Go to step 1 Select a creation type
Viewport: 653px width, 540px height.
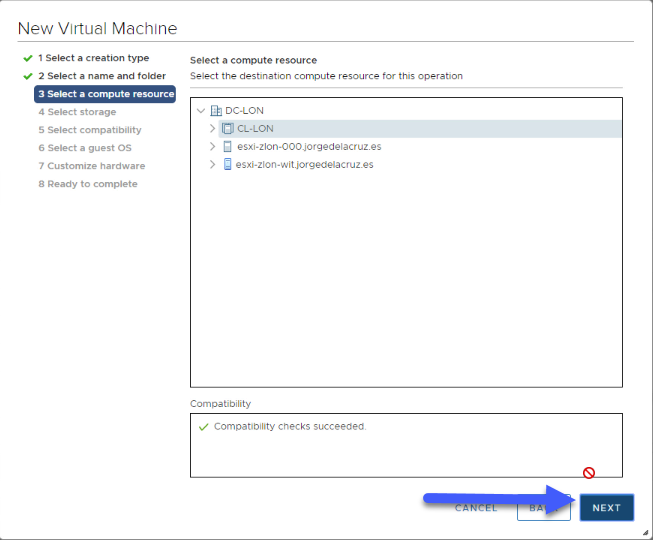pyautogui.click(x=94, y=58)
